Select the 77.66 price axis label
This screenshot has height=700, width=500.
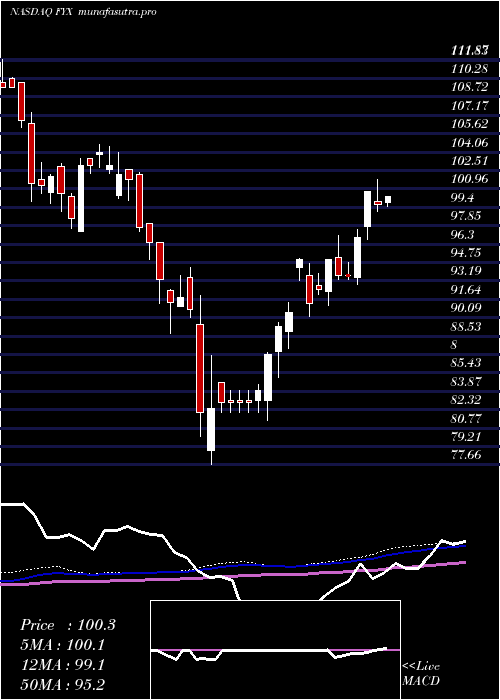(467, 455)
